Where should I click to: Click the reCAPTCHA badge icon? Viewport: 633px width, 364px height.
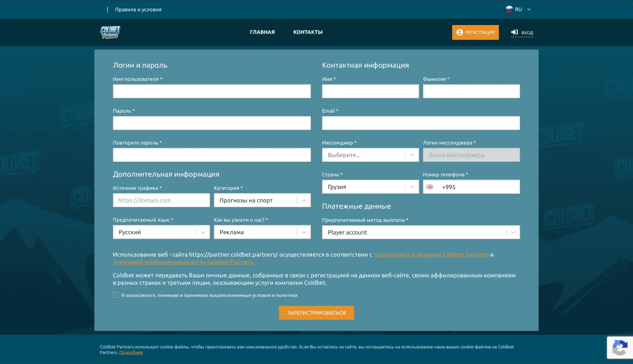click(x=620, y=348)
